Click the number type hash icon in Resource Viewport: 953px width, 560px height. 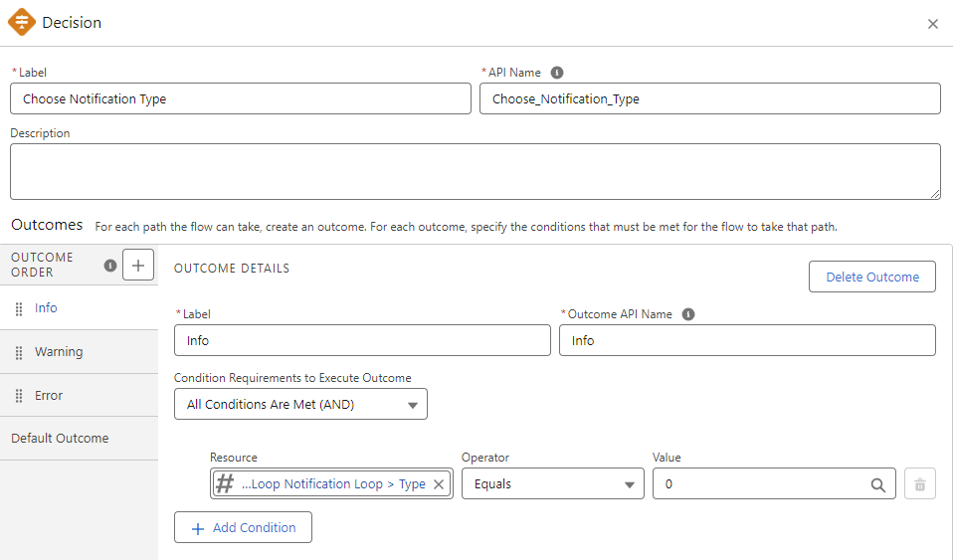pyautogui.click(x=225, y=484)
